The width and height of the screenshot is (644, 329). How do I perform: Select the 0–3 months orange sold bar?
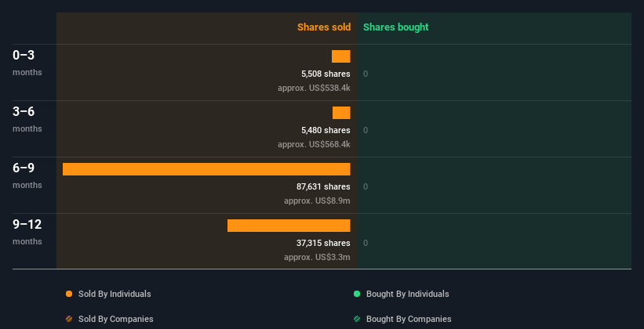point(341,56)
